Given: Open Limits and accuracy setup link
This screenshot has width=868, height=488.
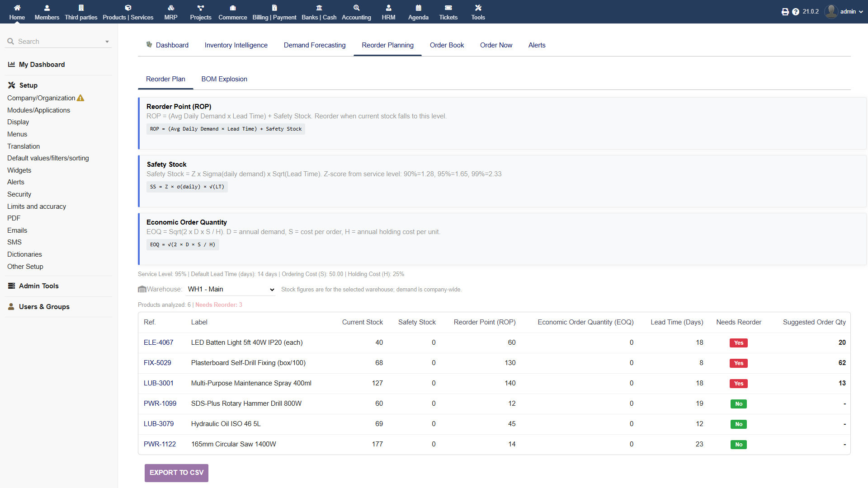Looking at the screenshot, I should click(x=37, y=206).
